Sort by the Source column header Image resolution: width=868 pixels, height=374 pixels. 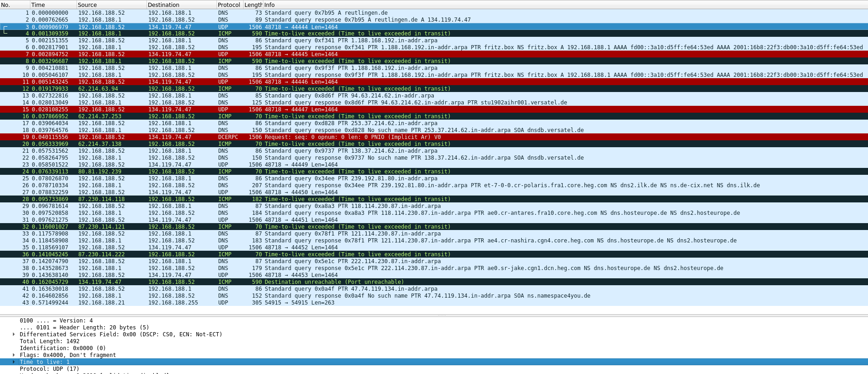pos(111,5)
